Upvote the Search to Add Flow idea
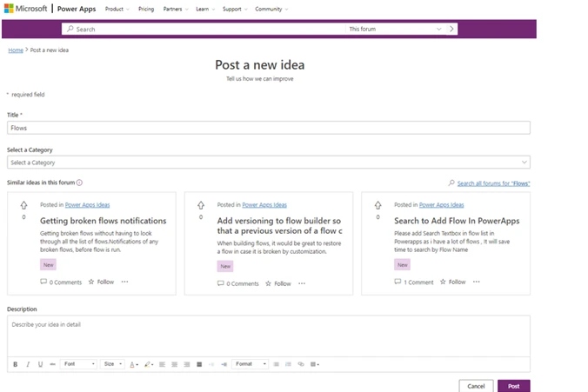This screenshot has height=392, width=588. click(x=378, y=205)
